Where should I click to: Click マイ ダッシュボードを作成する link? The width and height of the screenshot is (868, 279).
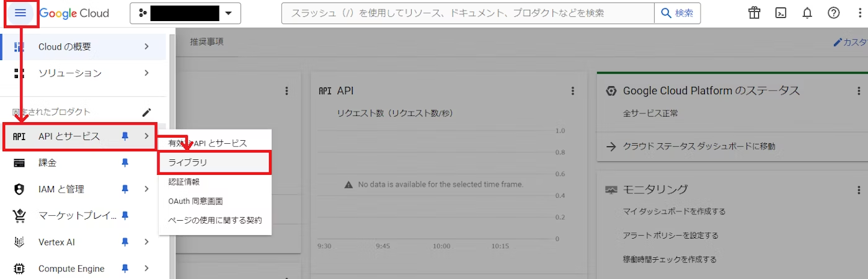[674, 211]
